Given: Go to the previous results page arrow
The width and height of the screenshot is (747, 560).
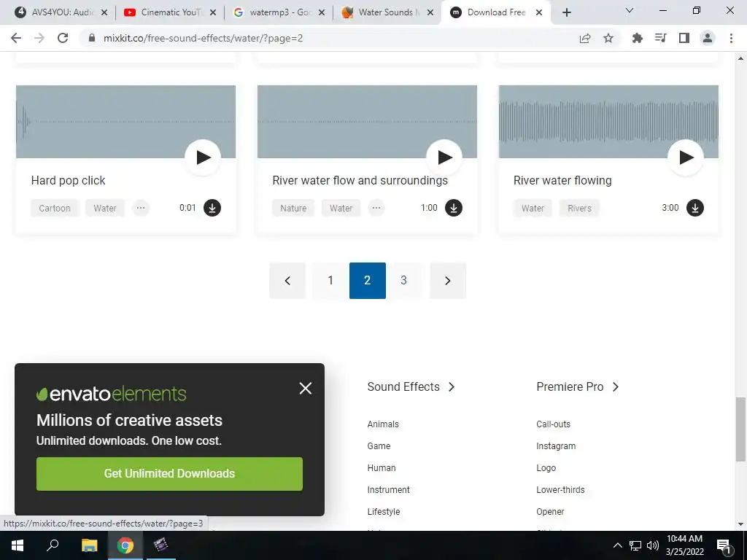Looking at the screenshot, I should (287, 281).
